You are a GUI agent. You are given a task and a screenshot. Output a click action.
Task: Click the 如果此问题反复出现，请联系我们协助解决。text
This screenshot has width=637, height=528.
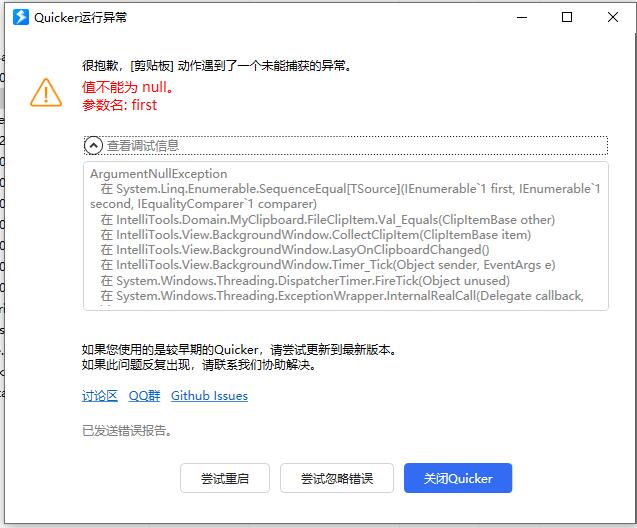point(199,364)
